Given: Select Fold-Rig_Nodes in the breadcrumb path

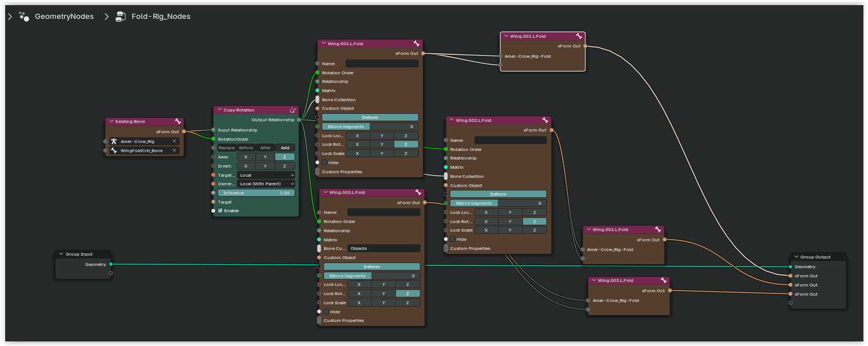Looking at the screenshot, I should coord(161,17).
